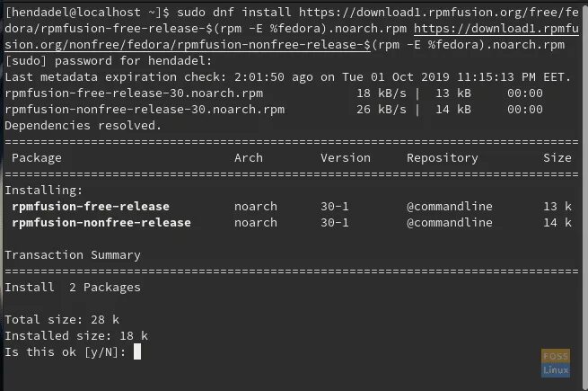588x391 pixels.
Task: Click the Transaction Summary heading
Action: 73,255
